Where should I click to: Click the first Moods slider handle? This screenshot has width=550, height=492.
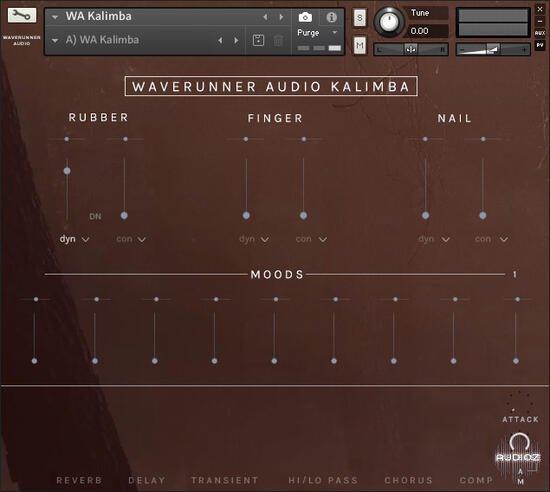click(x=34, y=361)
